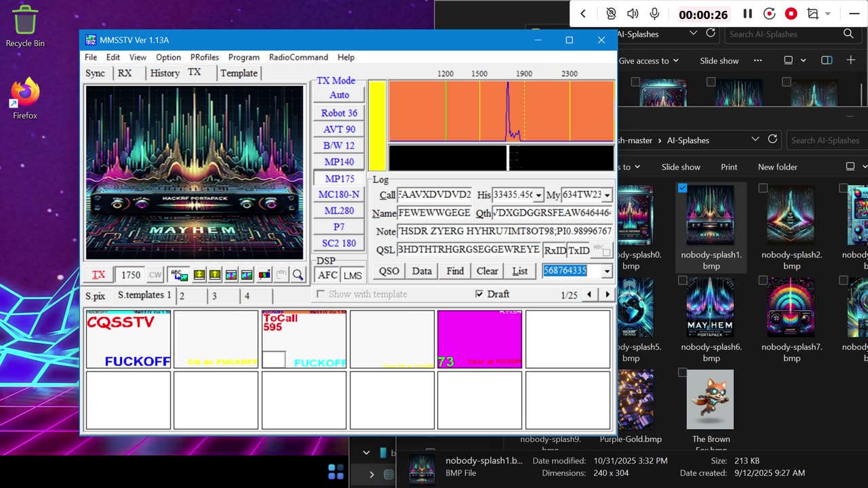
Task: Select the MC180-N TX mode
Action: (x=339, y=195)
